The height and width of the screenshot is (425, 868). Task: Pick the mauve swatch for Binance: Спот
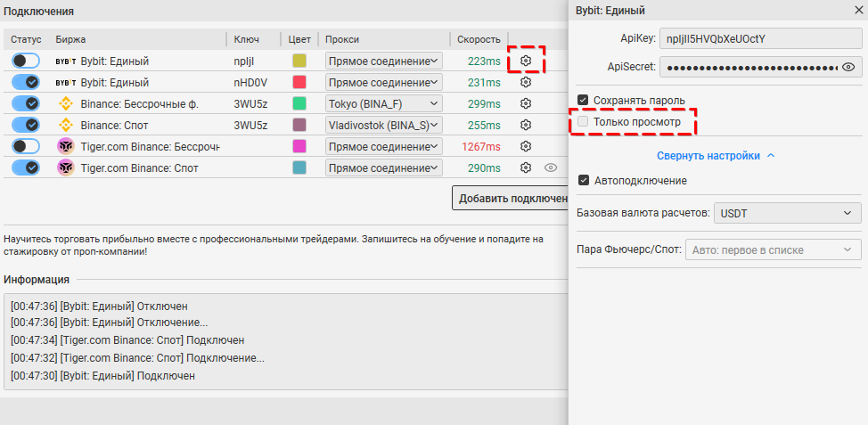tap(299, 125)
